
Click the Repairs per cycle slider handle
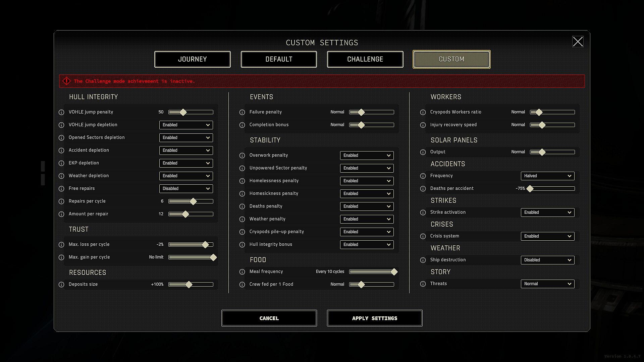[x=193, y=201]
